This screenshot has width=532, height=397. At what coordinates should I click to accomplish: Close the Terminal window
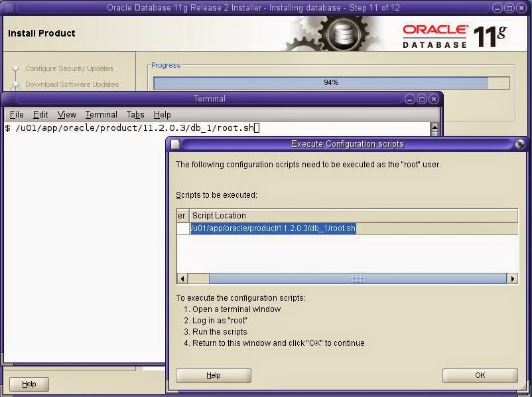(434, 99)
